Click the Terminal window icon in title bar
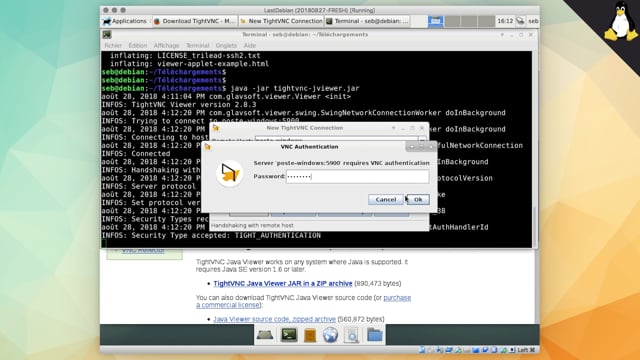This screenshot has width=640, height=360. point(107,35)
